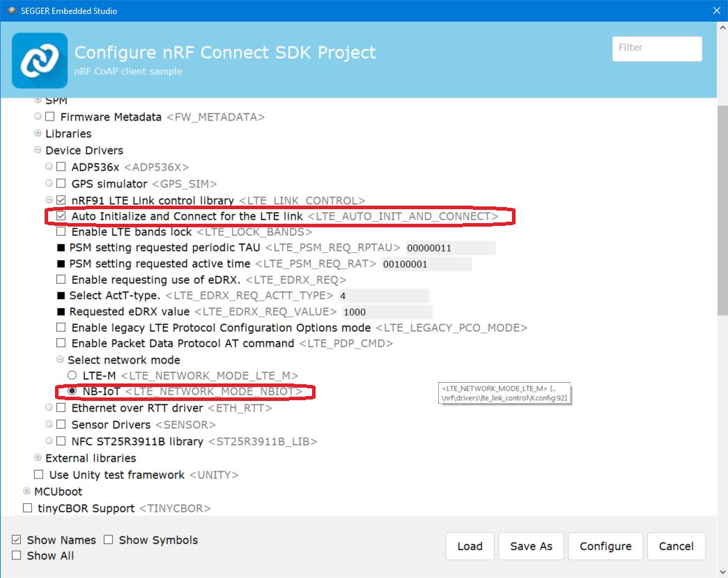Viewport: 728px width, 578px height.
Task: Select the NB-IoT network mode option
Action: (x=72, y=392)
